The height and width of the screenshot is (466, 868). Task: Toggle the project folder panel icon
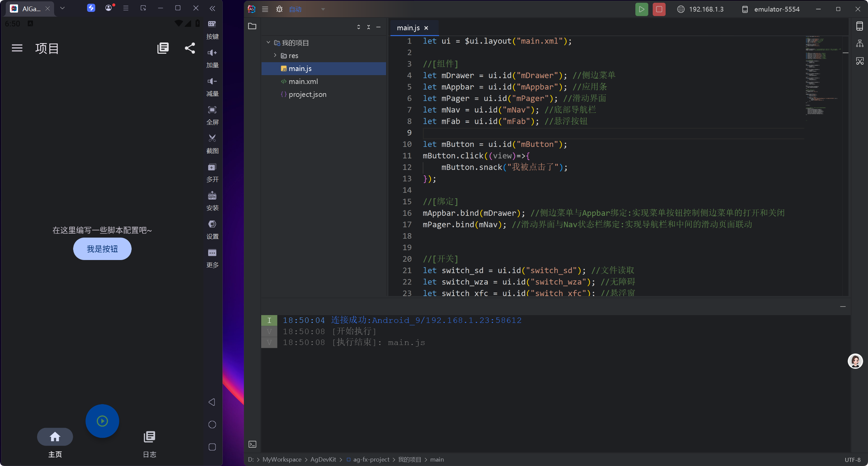pos(252,26)
